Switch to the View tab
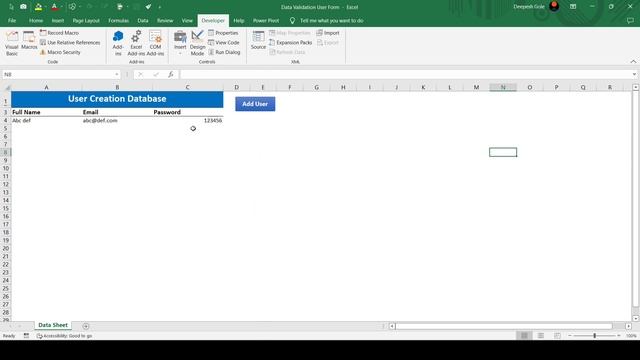Viewport: 640px width, 360px height. coord(187,20)
